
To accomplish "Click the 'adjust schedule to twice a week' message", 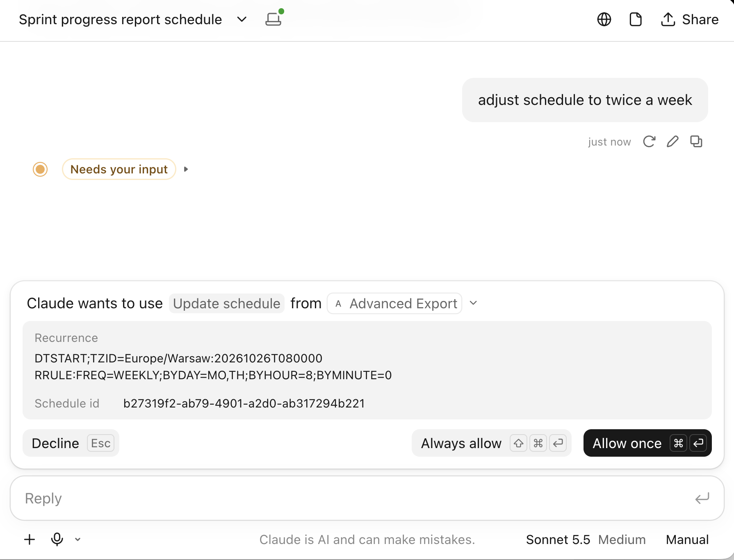I will point(585,100).
